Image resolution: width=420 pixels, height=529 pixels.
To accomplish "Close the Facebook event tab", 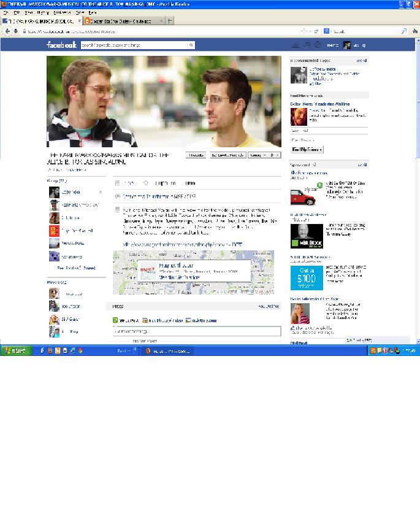I will pyautogui.click(x=80, y=21).
